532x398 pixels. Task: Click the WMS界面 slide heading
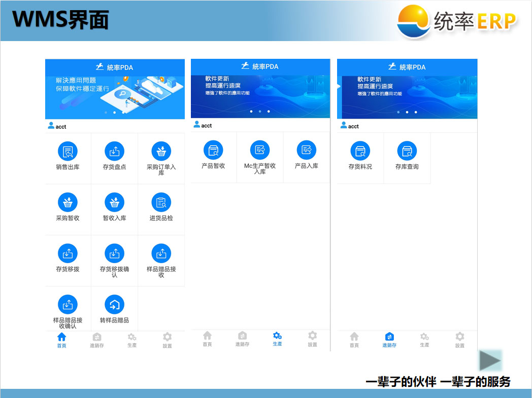(x=60, y=19)
